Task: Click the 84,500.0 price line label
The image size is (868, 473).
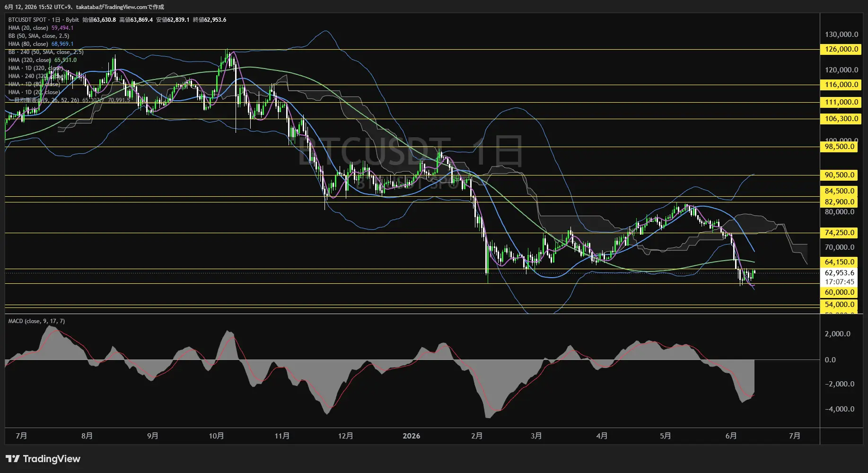Action: (x=840, y=191)
